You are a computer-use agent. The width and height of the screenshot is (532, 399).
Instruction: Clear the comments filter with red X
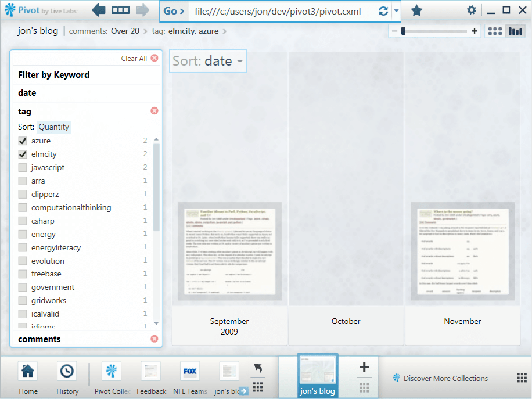coord(154,339)
